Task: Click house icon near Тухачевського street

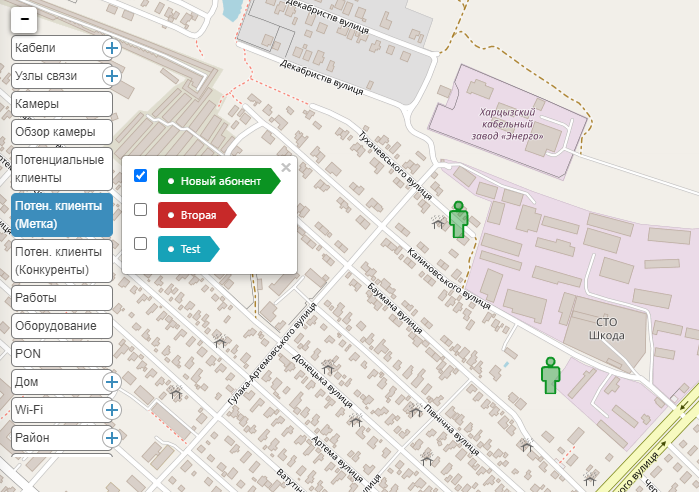Action: 437,223
